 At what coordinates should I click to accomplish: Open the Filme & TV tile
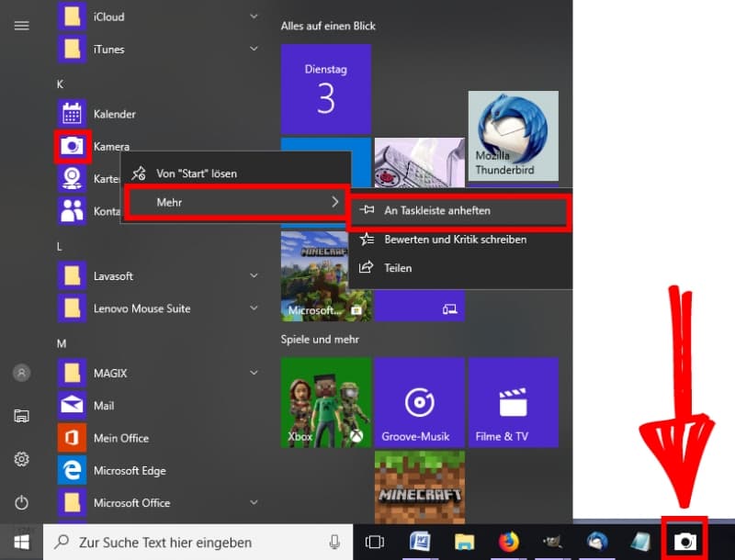coord(514,402)
